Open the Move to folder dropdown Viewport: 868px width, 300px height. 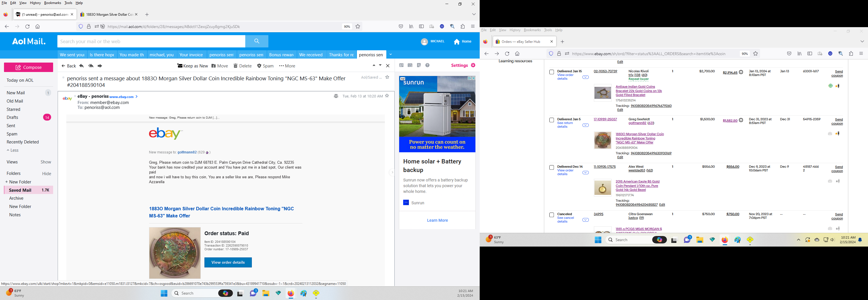(x=220, y=66)
